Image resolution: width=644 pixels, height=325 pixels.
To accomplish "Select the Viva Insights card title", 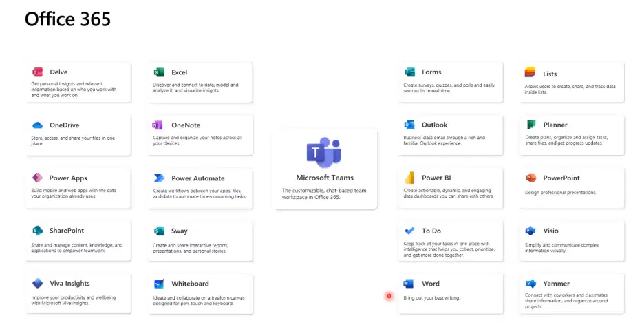I will (69, 284).
